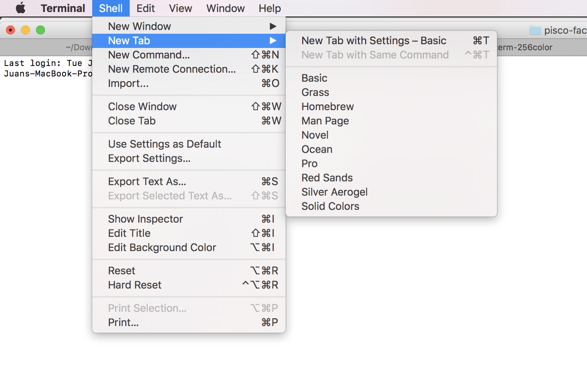Select Reset in Shell menu
The width and height of the screenshot is (587, 392).
[189, 271]
